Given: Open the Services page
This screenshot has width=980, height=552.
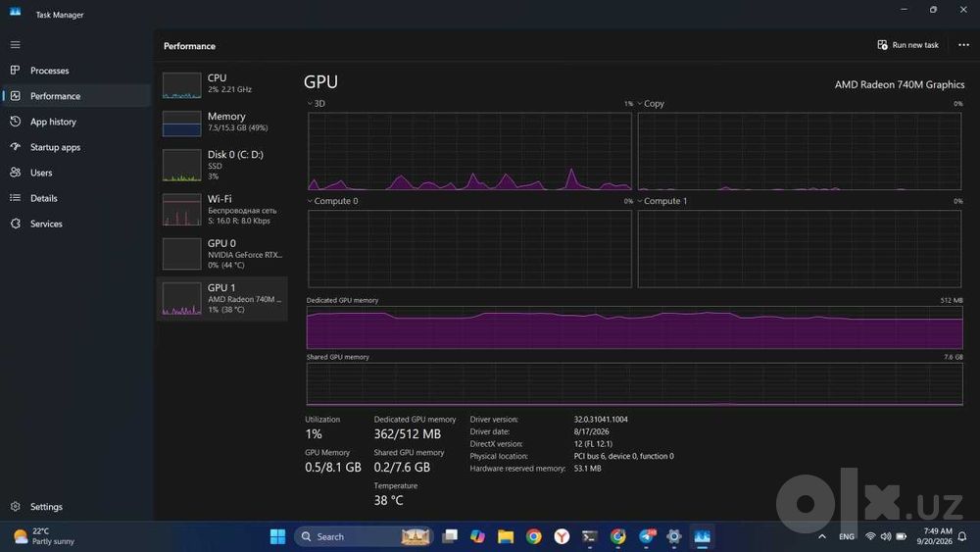Looking at the screenshot, I should pyautogui.click(x=76, y=224).
